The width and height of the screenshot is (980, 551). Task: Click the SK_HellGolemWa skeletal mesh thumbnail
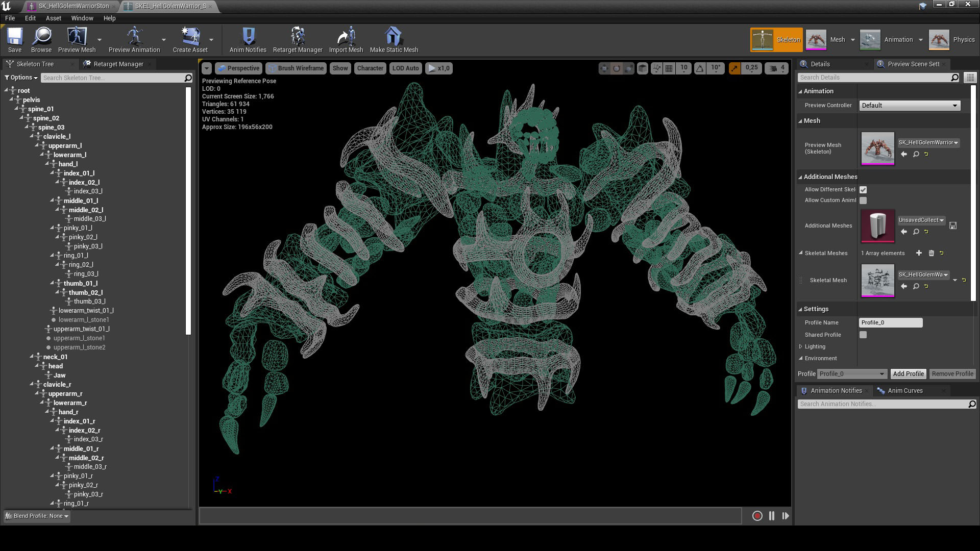[x=877, y=281]
